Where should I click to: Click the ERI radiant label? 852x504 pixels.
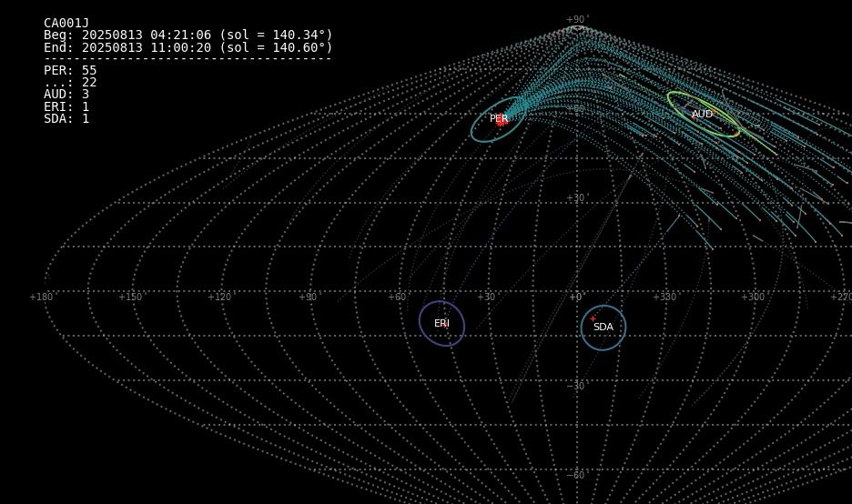441,323
